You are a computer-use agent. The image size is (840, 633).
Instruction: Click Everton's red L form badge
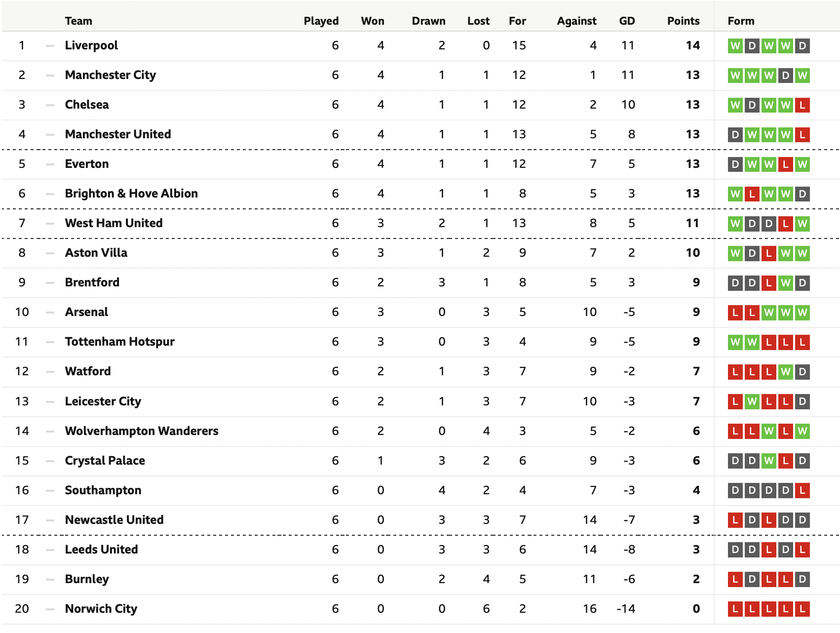coord(786,164)
